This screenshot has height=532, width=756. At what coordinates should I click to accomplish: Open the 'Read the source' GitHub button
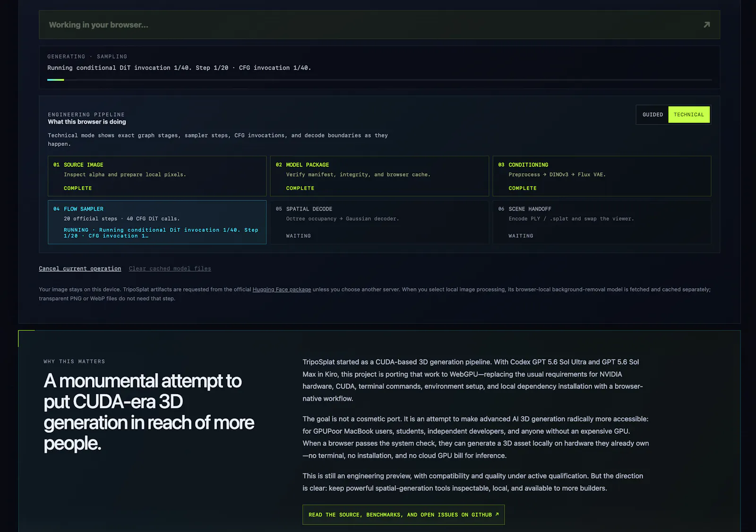pos(404,515)
